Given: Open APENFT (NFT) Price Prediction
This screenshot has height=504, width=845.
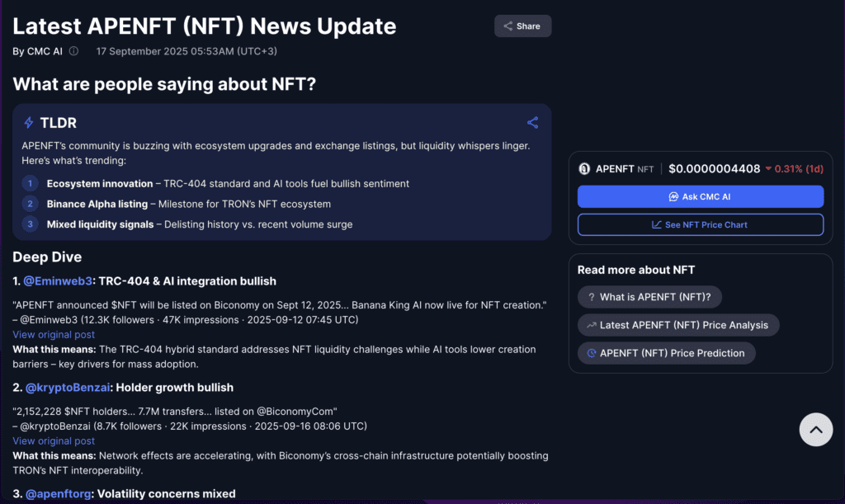Looking at the screenshot, I should coord(667,353).
